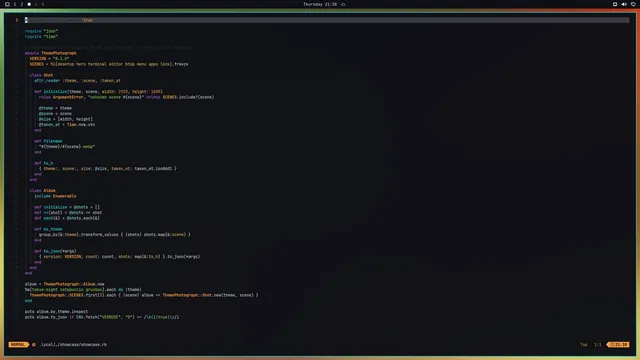The image size is (640, 360).
Task: Click the raise ArgumentError line
Action: point(127,97)
